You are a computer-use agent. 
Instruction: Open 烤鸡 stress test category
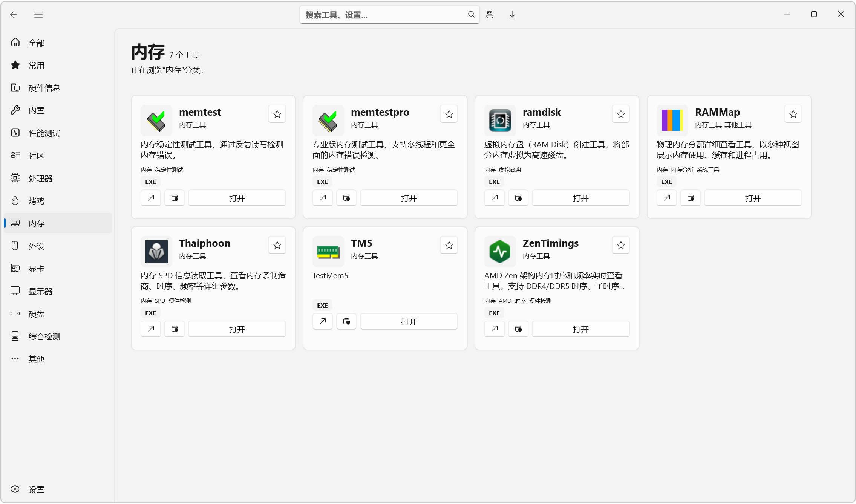(58, 201)
